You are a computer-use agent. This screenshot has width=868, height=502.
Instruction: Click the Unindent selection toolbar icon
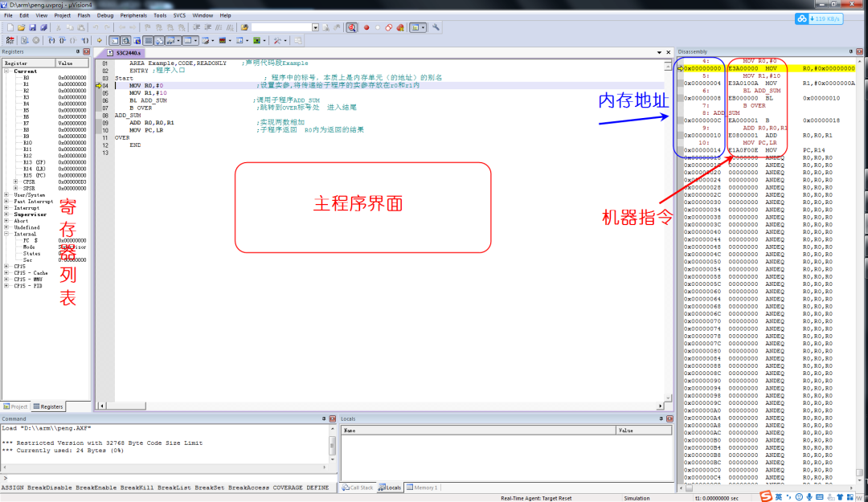(207, 27)
